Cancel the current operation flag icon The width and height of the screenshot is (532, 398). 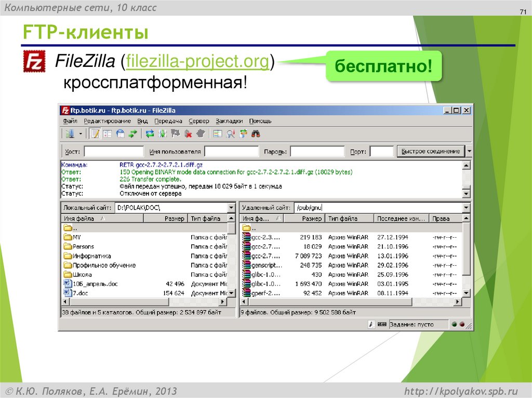pyautogui.click(x=176, y=134)
